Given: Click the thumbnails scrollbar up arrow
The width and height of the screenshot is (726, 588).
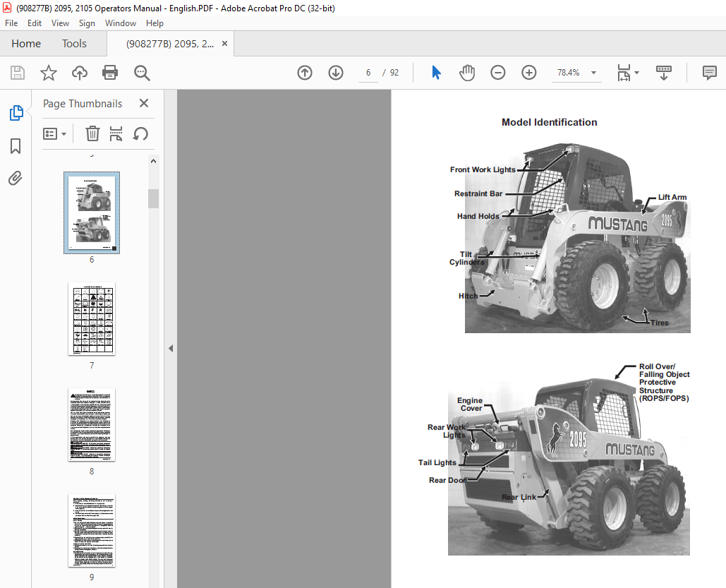Looking at the screenshot, I should (154, 161).
